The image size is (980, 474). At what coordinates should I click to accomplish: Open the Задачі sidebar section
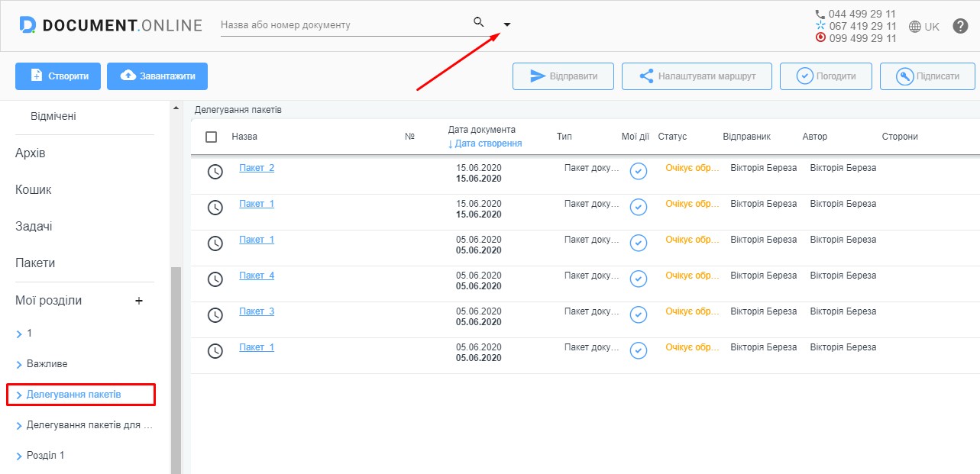[x=34, y=227]
